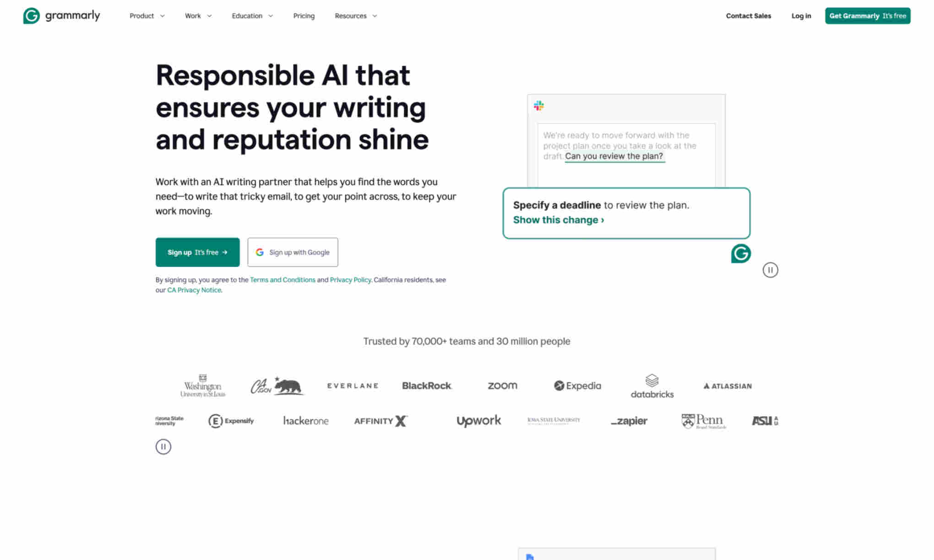Click the Show this change expander link
The image size is (934, 560).
tap(557, 220)
